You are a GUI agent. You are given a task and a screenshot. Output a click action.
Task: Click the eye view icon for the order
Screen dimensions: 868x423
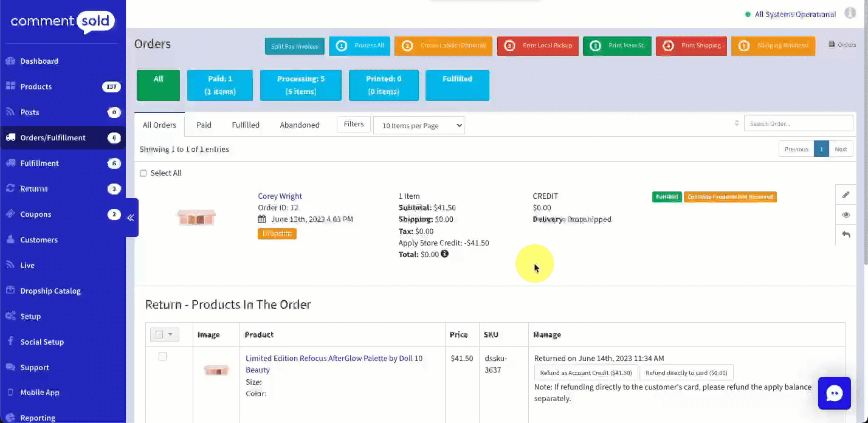846,215
